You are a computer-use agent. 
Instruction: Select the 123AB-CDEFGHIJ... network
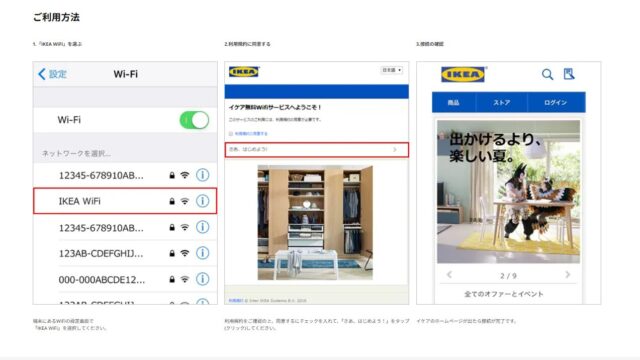125,253
